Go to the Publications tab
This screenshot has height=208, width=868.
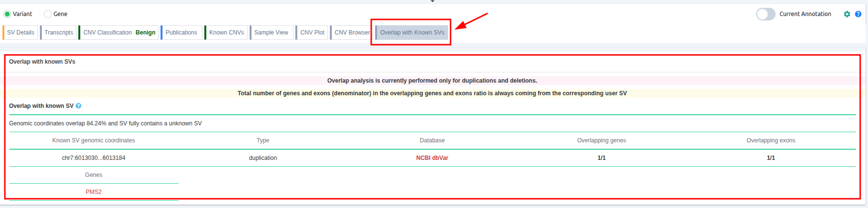pyautogui.click(x=181, y=33)
